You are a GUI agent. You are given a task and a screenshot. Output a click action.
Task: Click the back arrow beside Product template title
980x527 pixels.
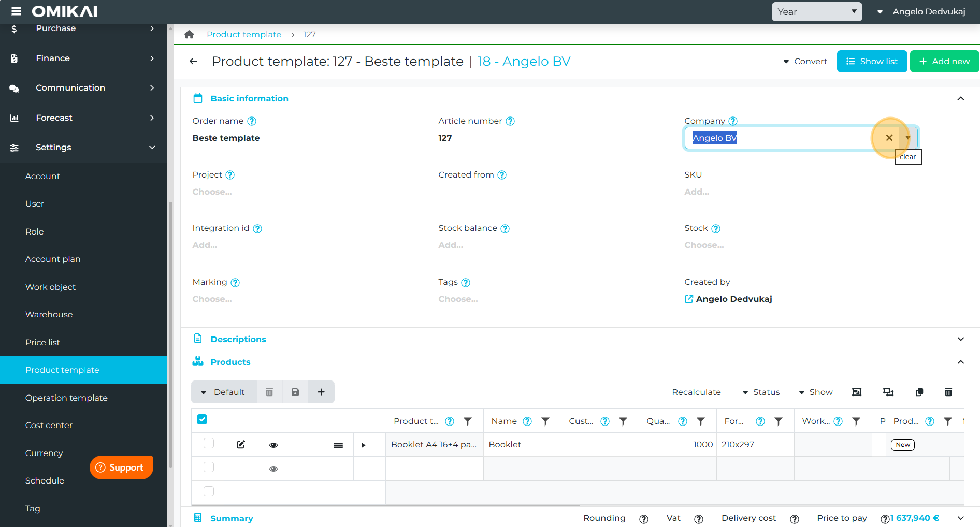pyautogui.click(x=193, y=61)
